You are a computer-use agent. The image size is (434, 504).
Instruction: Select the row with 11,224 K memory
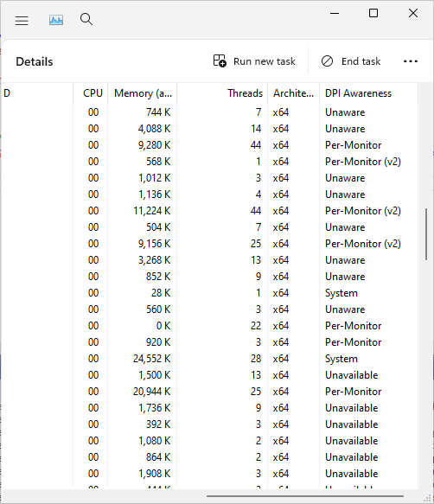(x=210, y=211)
